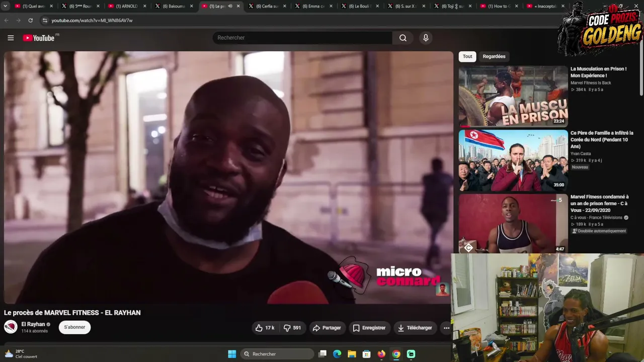Click the 'Nouveau' badge under Yvan Casta
The height and width of the screenshot is (362, 644).
580,167
